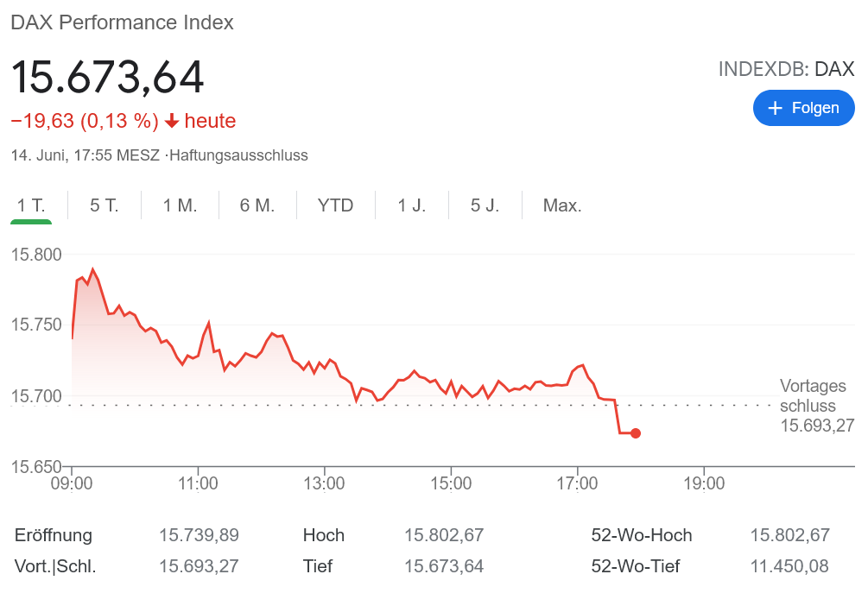Click the plus icon on Folgen
Screen dimensions: 868x612
point(775,108)
